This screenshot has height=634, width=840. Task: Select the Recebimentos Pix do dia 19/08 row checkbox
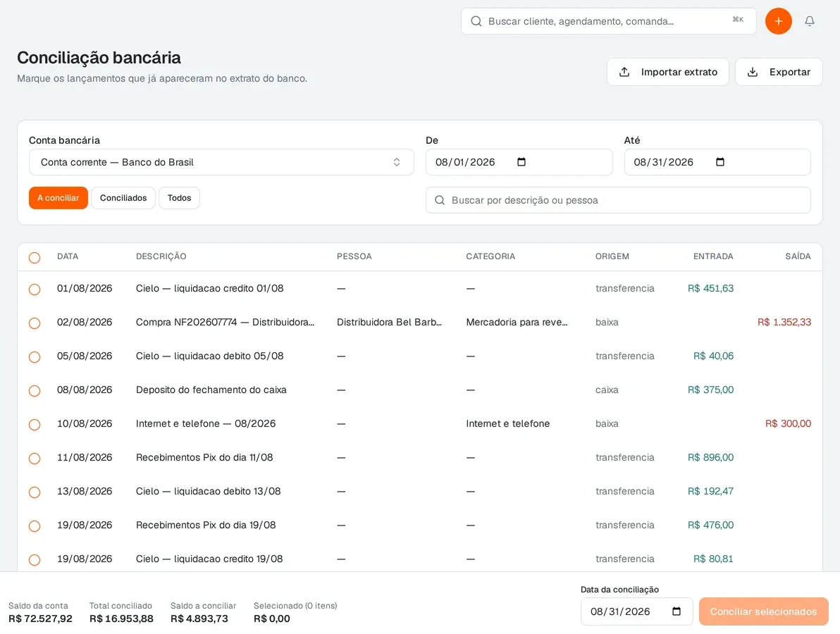[x=35, y=526]
